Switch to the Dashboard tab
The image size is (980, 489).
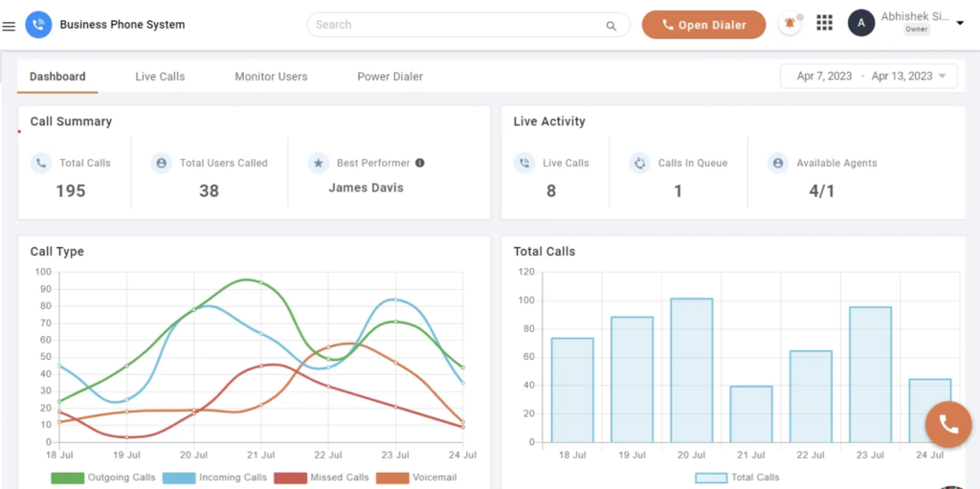pos(57,77)
